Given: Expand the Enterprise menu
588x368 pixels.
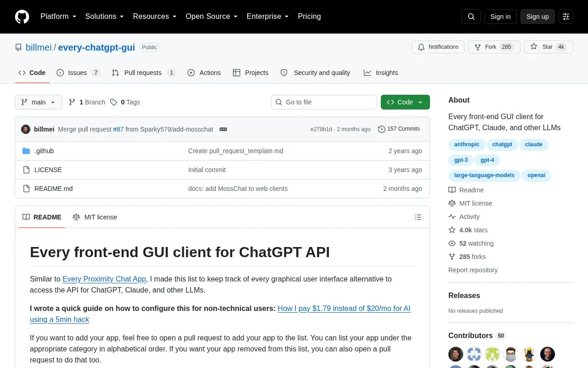Looking at the screenshot, I should [x=268, y=17].
